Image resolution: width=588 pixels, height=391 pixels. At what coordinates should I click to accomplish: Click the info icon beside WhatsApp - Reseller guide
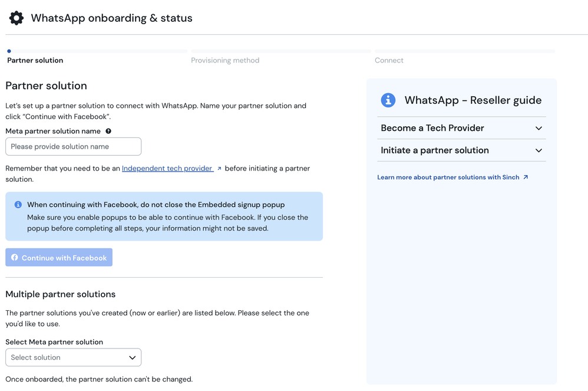tap(388, 99)
